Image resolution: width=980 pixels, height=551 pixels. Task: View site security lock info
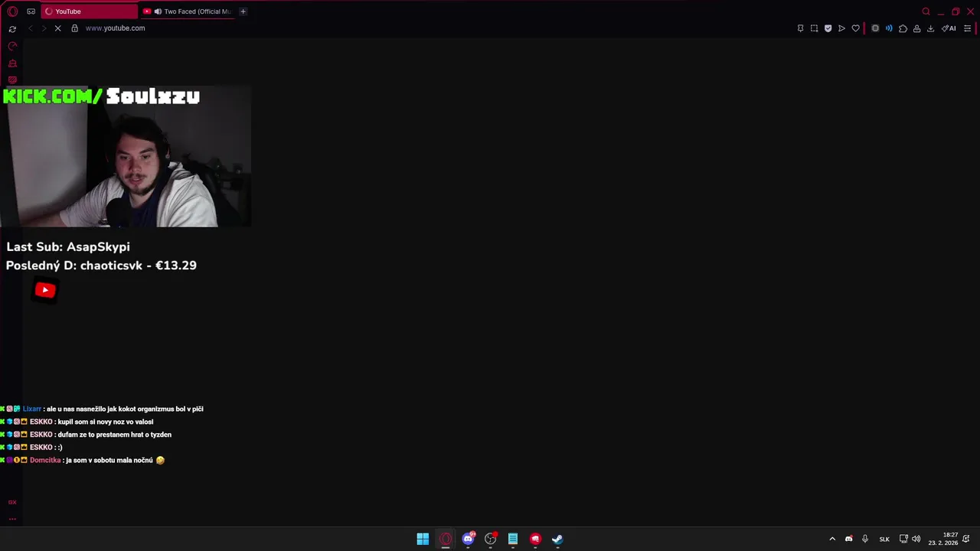(x=74, y=28)
